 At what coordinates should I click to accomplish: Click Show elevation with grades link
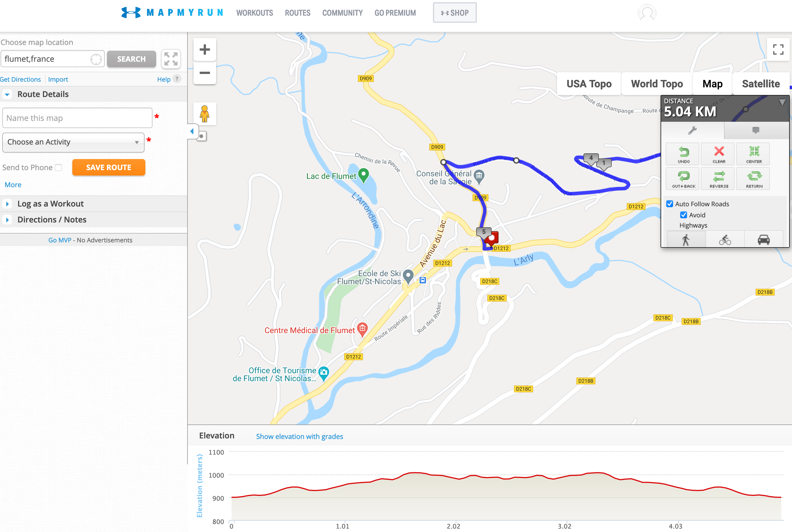point(299,436)
